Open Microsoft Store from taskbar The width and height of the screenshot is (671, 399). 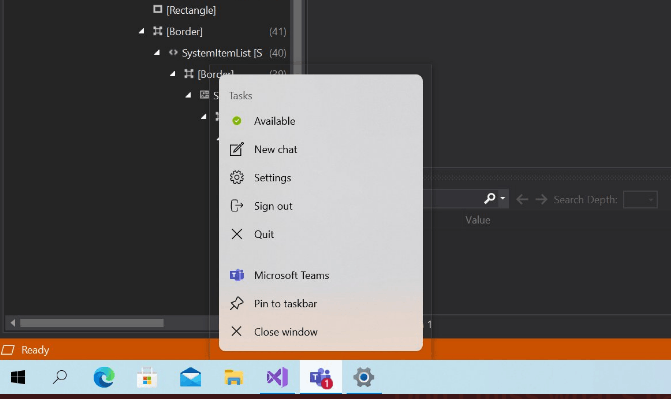(x=147, y=377)
